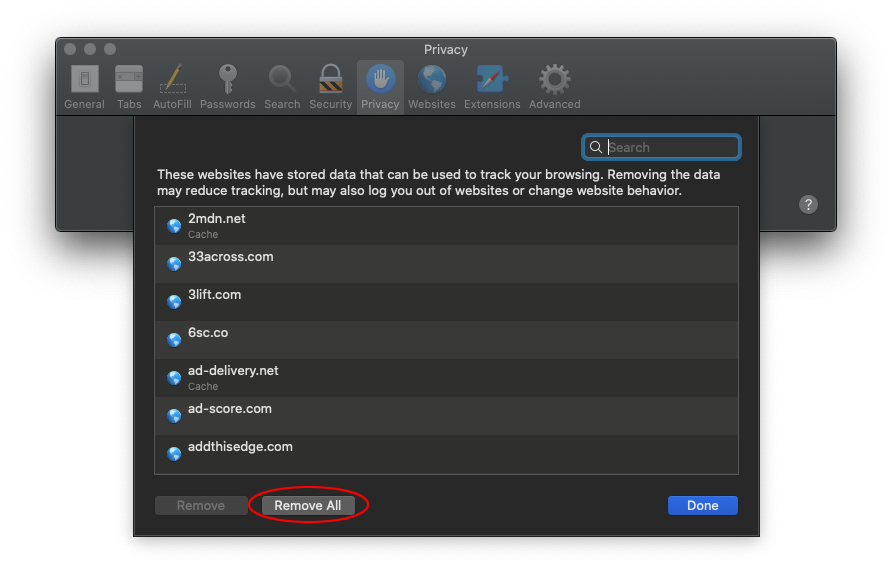This screenshot has height=563, width=892.
Task: Select the 6sc.co entry
Action: [447, 340]
